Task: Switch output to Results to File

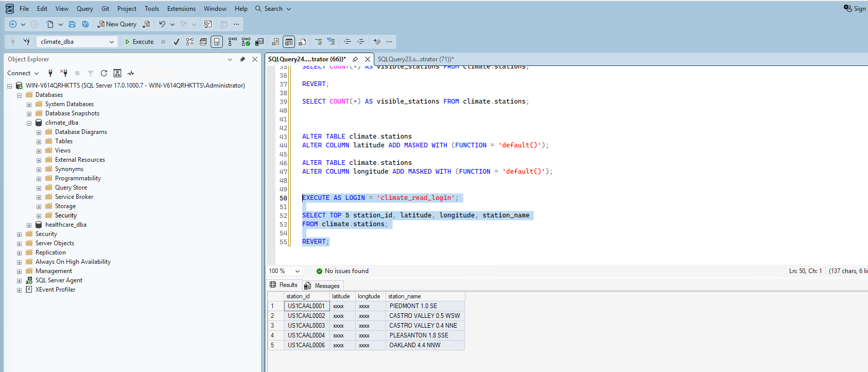Action: pos(302,42)
